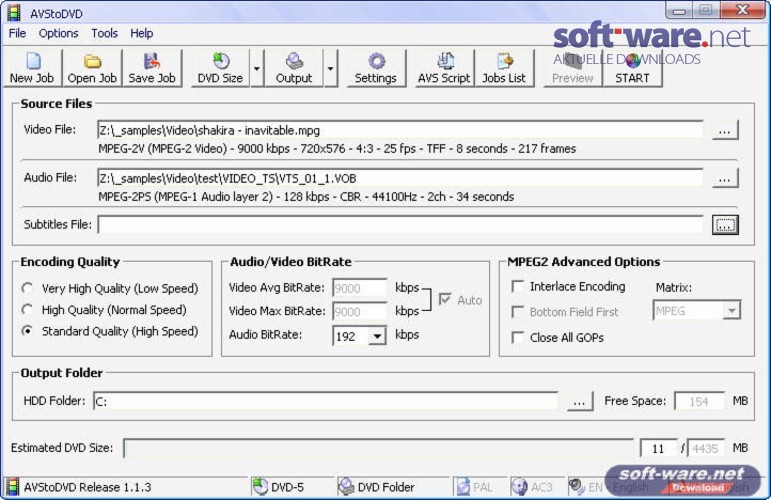Open Settings with the gear icon
Screen dimensions: 771x500
[x=377, y=61]
